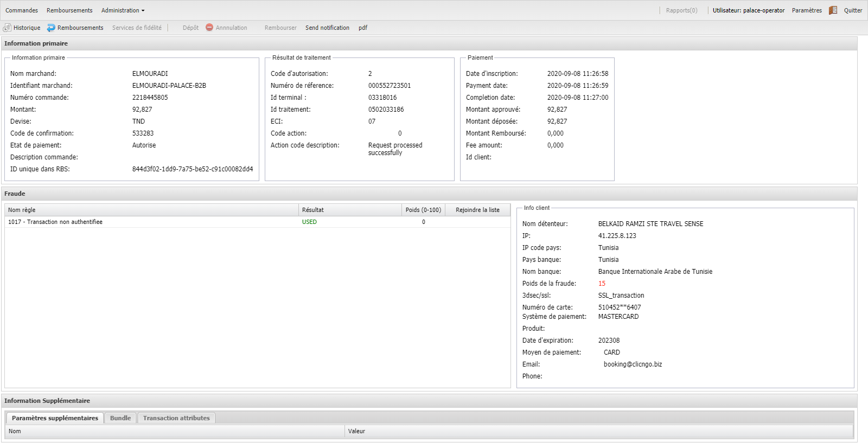Click the Poids (0-100) column header
The image size is (868, 443).
(x=424, y=210)
